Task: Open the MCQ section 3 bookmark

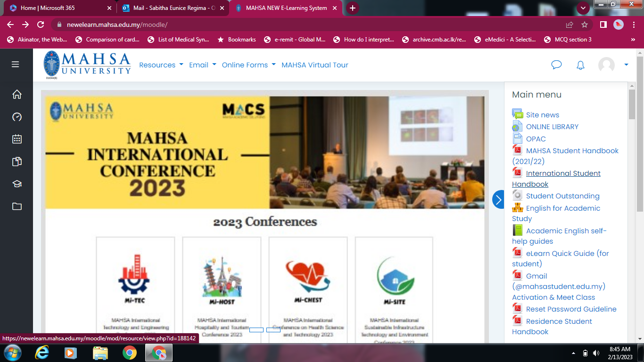Action: (x=568, y=40)
